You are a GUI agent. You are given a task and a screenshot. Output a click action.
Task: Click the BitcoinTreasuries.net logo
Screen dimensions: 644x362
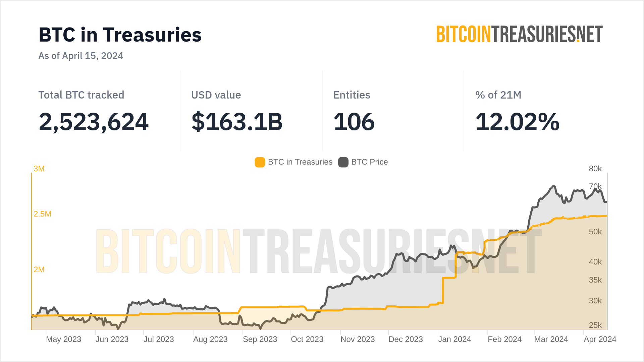(x=519, y=34)
